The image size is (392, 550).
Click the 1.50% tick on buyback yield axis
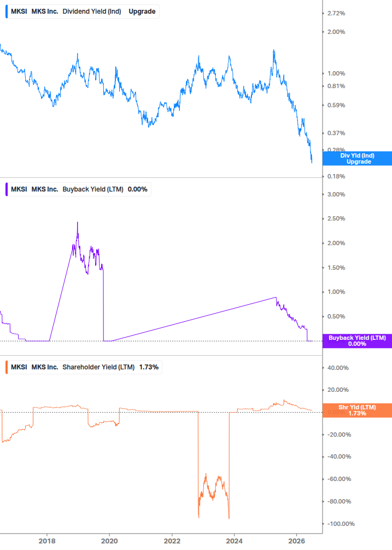[336, 268]
